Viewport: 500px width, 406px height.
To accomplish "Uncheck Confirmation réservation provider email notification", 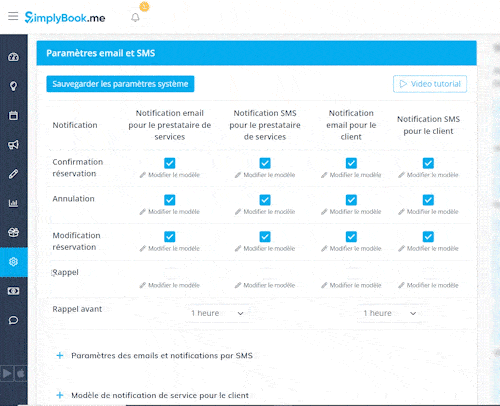I will tap(170, 163).
